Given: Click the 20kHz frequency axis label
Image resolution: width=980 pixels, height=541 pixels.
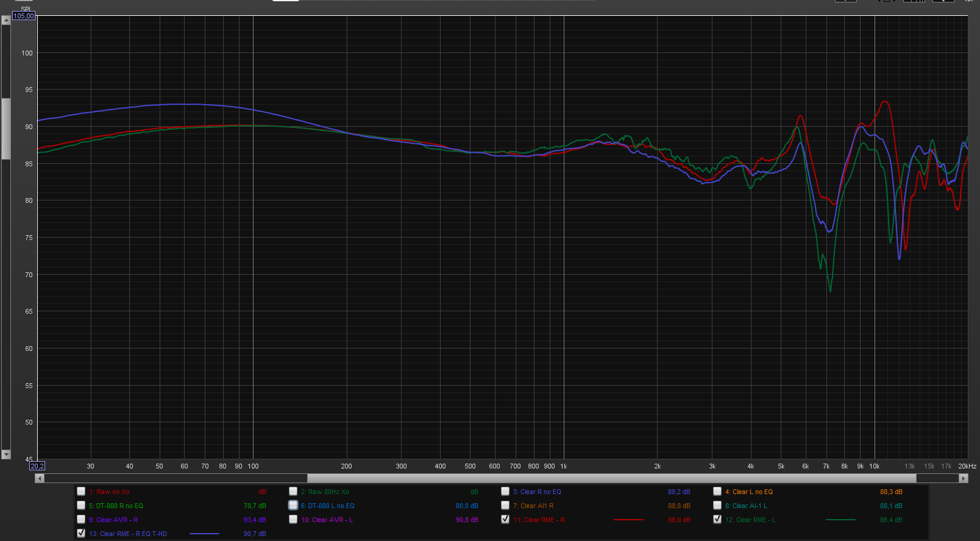Looking at the screenshot, I should tap(967, 466).
